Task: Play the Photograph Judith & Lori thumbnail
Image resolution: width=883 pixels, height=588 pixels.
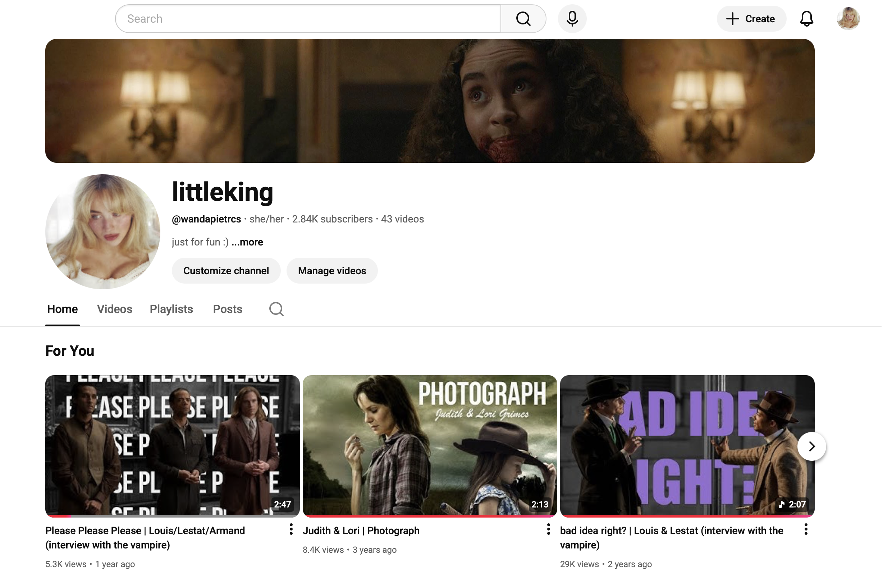Action: (x=430, y=446)
